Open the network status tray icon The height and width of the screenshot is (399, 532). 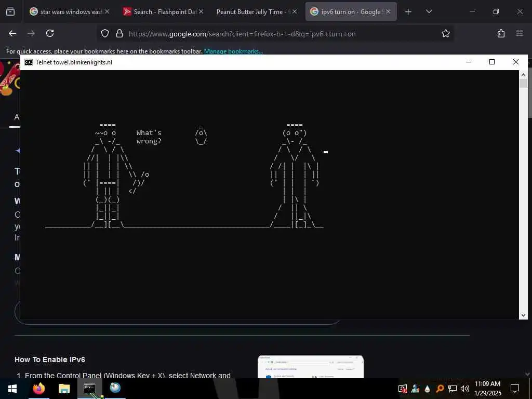[x=453, y=389]
